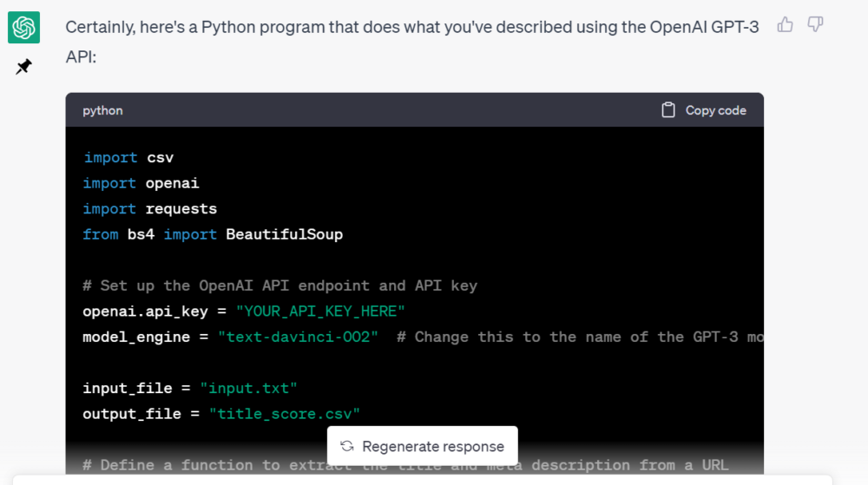Click the thumbs up feedback icon
This screenshot has height=485, width=868.
[x=786, y=25]
